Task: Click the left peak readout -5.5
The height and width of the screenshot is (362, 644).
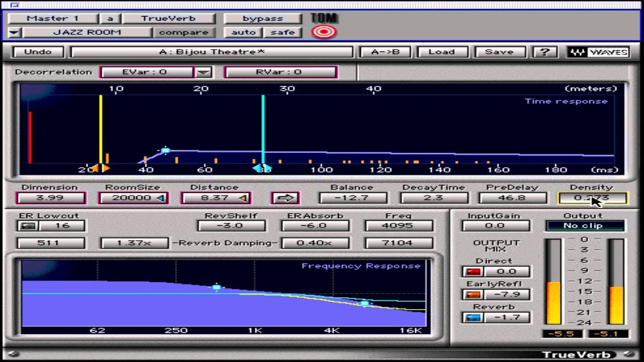Action: tap(562, 334)
